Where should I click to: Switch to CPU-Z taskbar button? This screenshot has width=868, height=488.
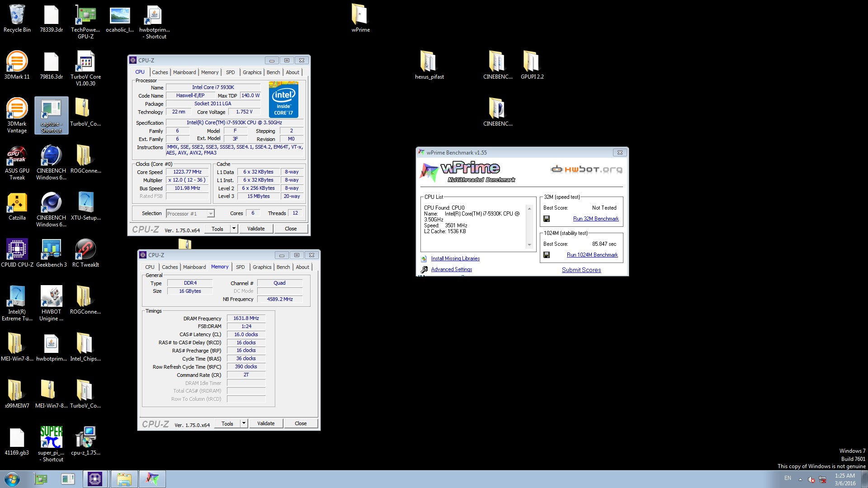pos(95,479)
